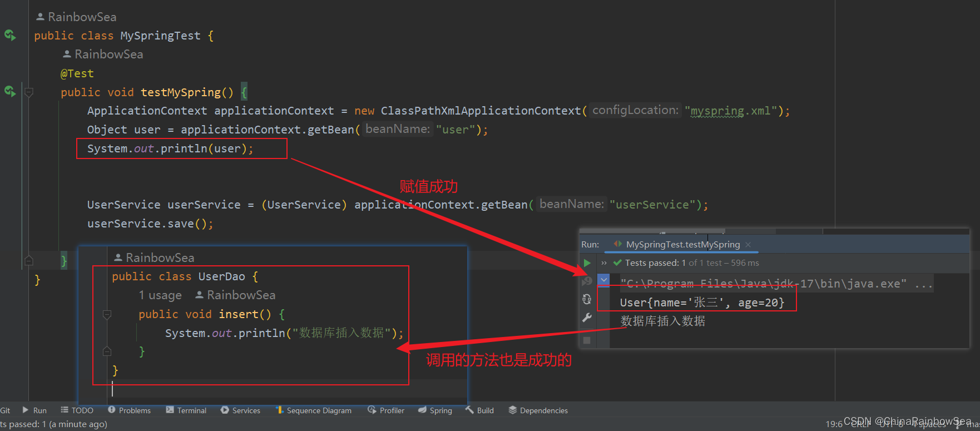The image size is (980, 431).
Task: Open the TODO tool window
Action: (77, 410)
